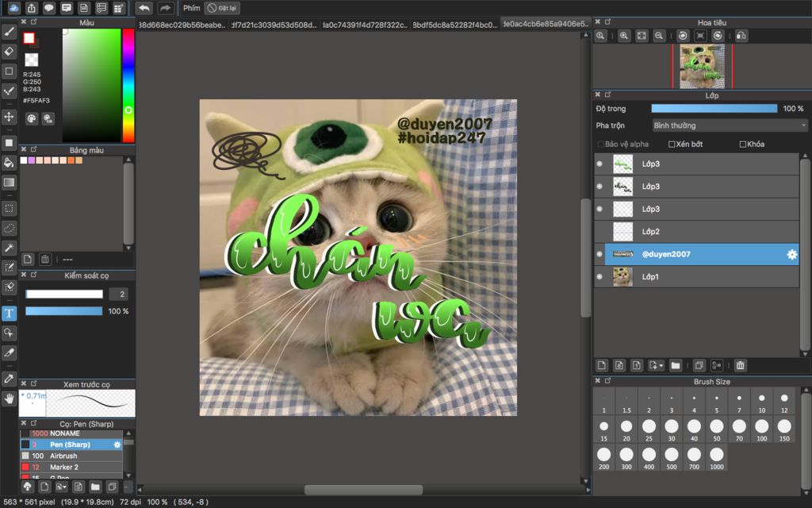Tick the Bảo vệ alpha checkbox
The width and height of the screenshot is (812, 508).
coord(601,144)
